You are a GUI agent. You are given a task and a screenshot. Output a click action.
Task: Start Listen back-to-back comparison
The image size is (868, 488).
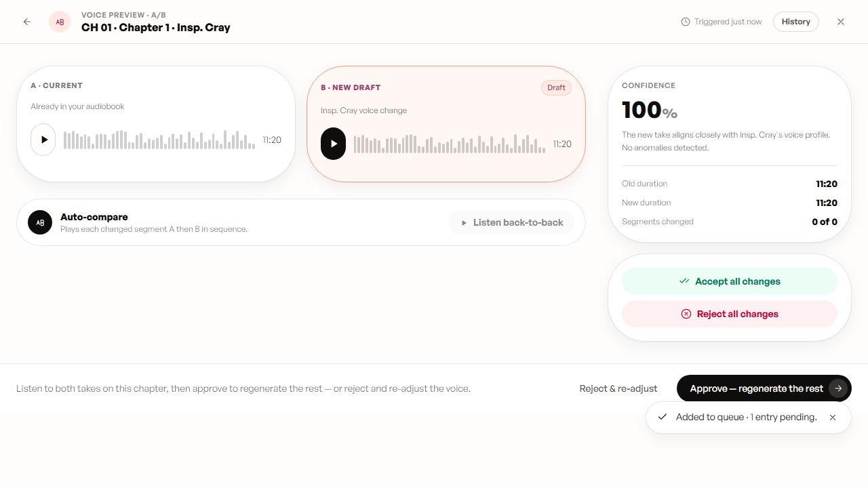tap(511, 222)
